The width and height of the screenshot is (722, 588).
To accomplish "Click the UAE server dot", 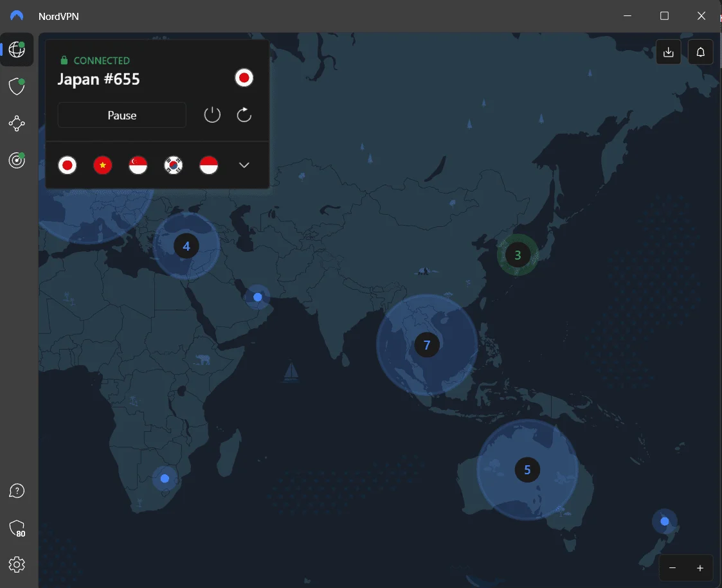I will (x=258, y=298).
